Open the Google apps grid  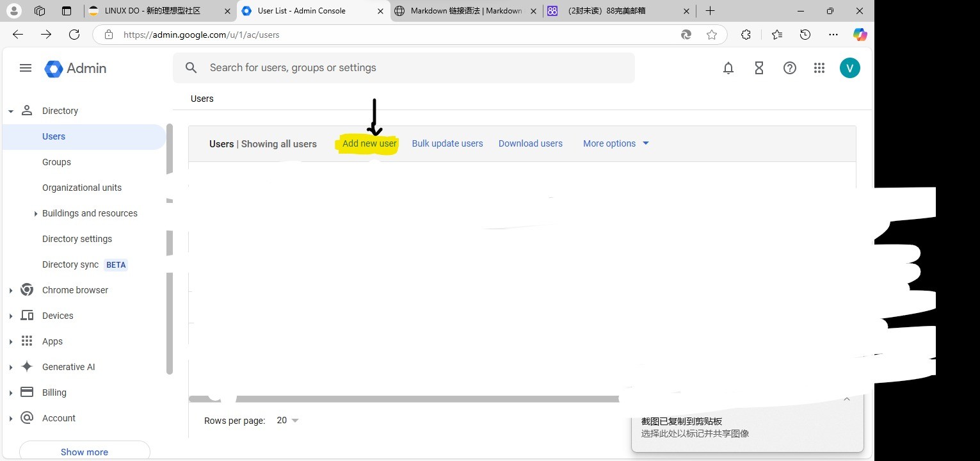coord(819,68)
